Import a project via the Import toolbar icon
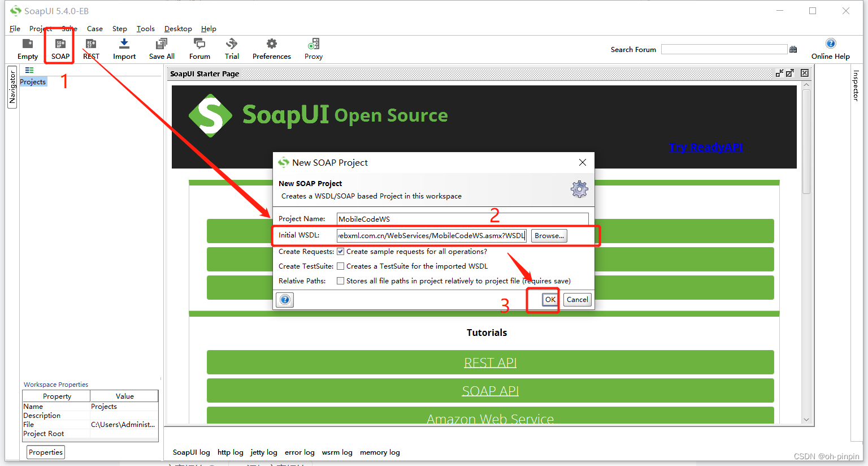This screenshot has height=466, width=868. (x=124, y=49)
